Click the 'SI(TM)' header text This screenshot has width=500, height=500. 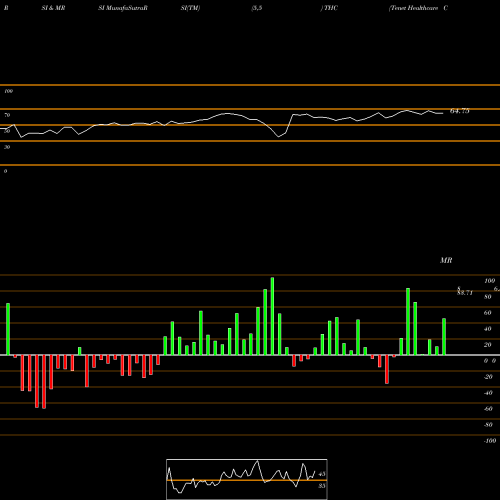[x=190, y=8]
